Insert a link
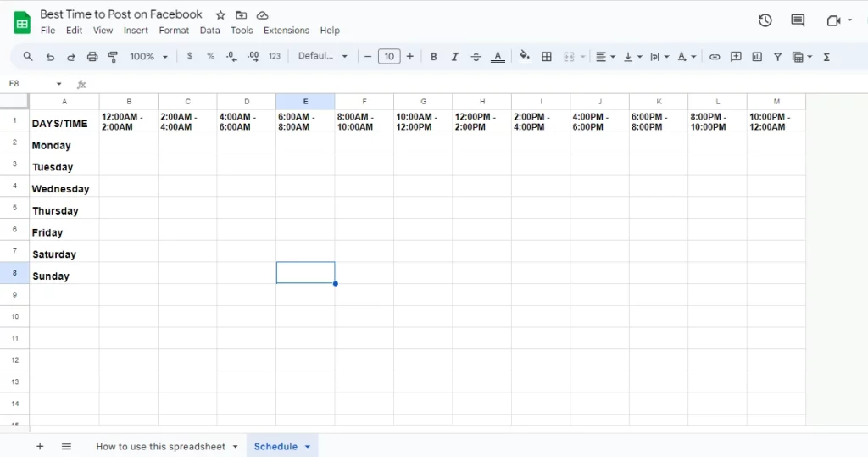The width and height of the screenshot is (868, 457). (715, 57)
